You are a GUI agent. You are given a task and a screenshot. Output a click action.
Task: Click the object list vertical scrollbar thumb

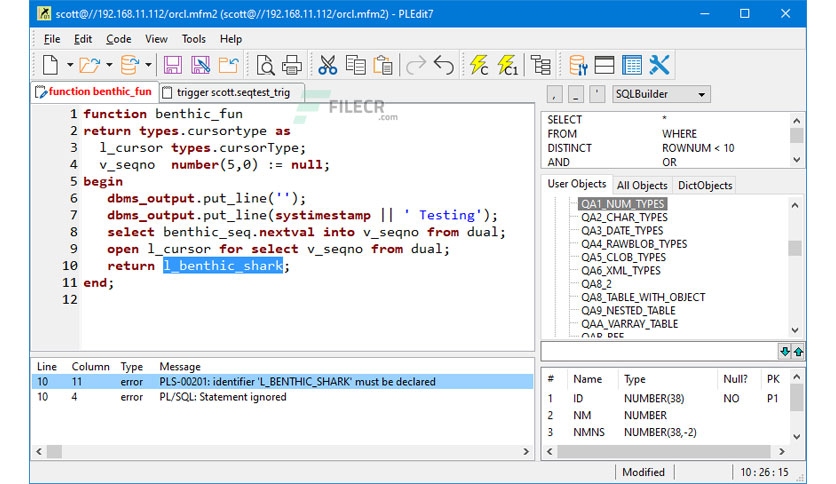pos(795,248)
